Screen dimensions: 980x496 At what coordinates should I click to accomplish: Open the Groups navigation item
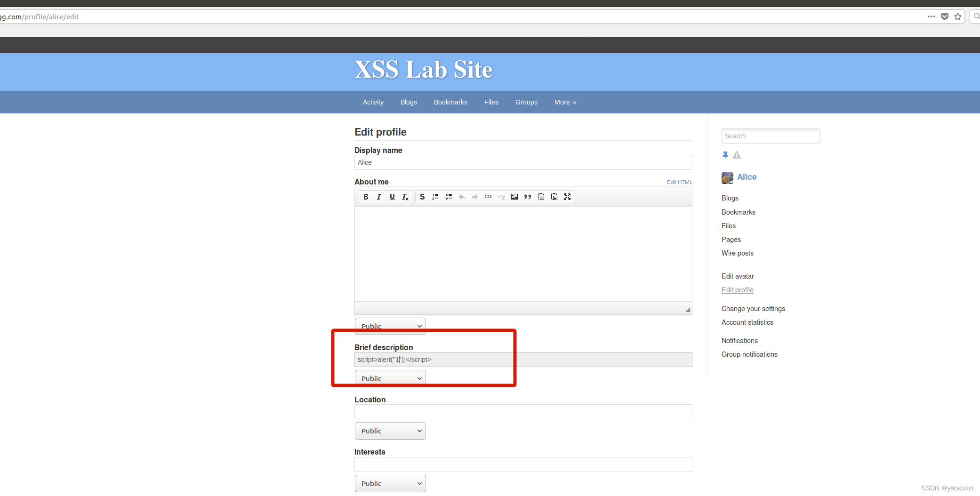526,102
